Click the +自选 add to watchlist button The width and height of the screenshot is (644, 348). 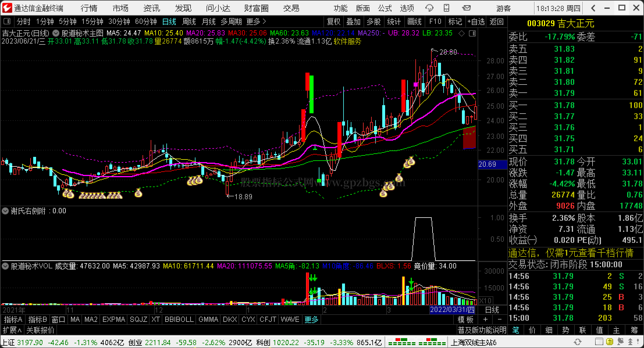(476, 21)
